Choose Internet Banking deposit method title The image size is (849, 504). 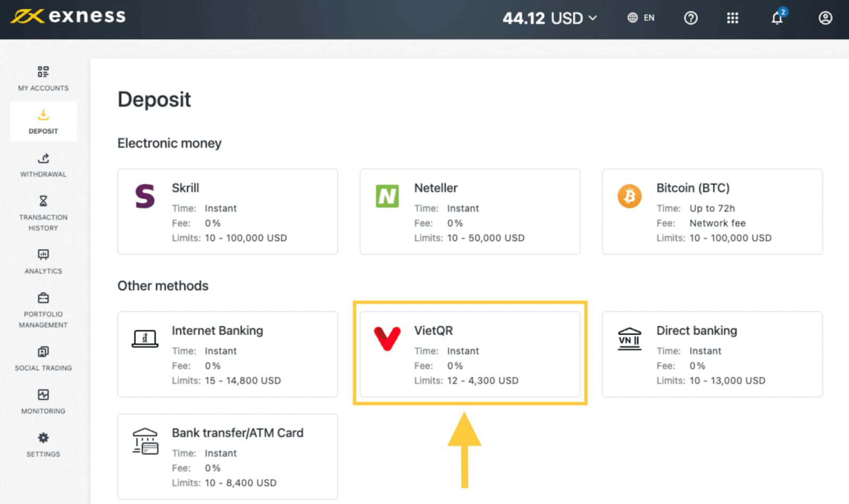218,331
